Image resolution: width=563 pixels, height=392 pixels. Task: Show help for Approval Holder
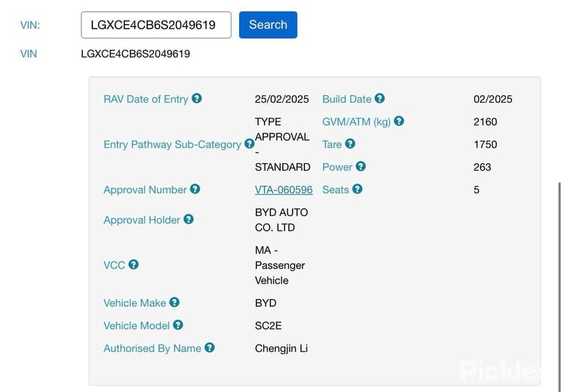click(188, 219)
